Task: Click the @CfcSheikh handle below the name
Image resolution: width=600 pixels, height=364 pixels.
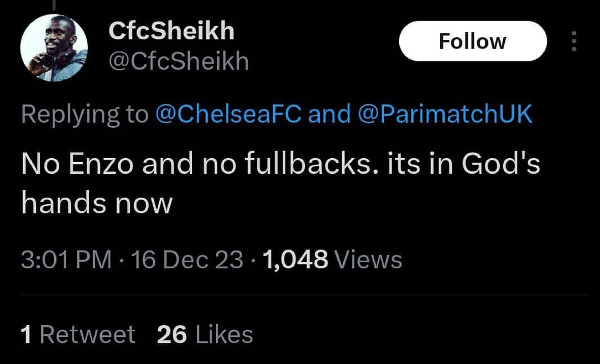Action: click(179, 61)
